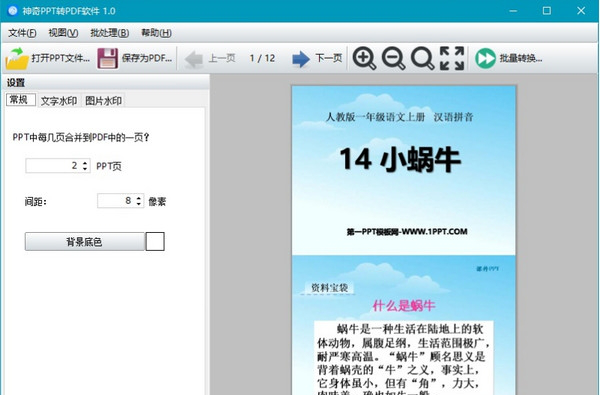Image resolution: width=600 pixels, height=410 pixels.
Task: Click the 打开PPT文件... label
Action: [60, 58]
